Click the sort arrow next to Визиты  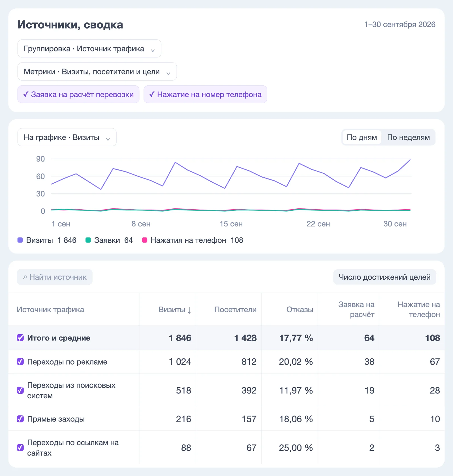(x=189, y=310)
